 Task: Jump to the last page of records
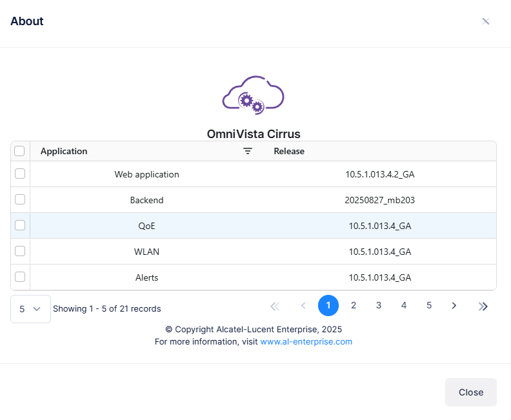click(483, 306)
